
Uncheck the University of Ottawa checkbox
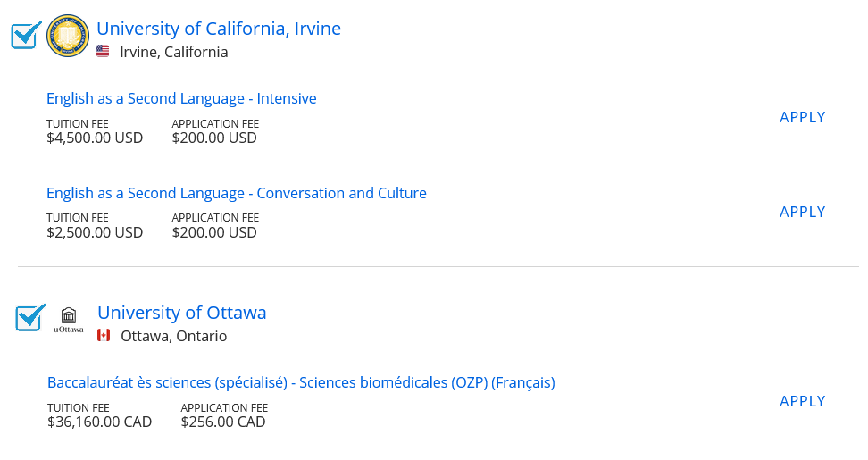pyautogui.click(x=29, y=318)
